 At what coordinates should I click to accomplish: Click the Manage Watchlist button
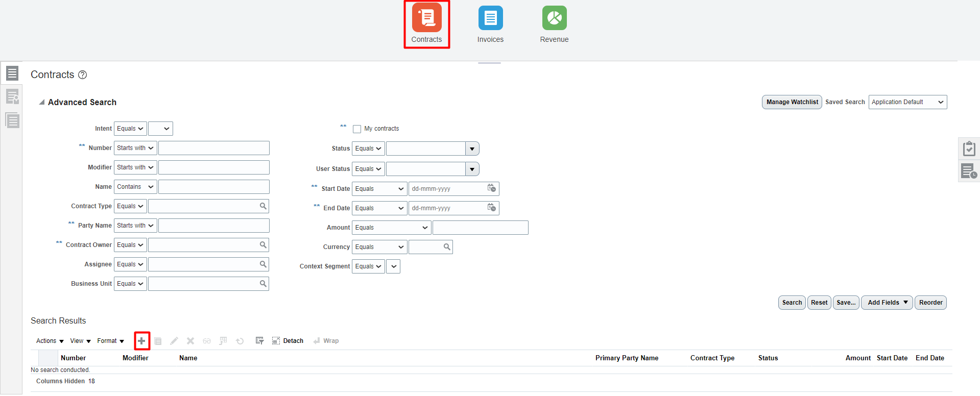(792, 102)
